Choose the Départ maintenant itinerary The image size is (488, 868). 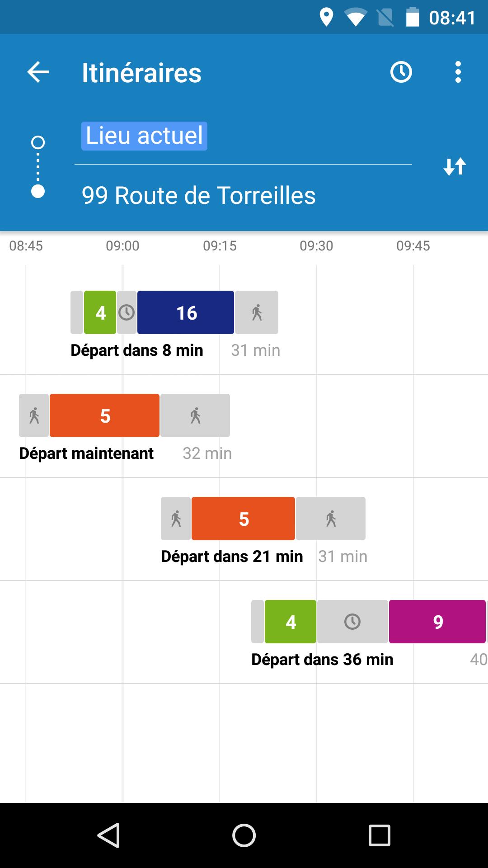pos(86,453)
